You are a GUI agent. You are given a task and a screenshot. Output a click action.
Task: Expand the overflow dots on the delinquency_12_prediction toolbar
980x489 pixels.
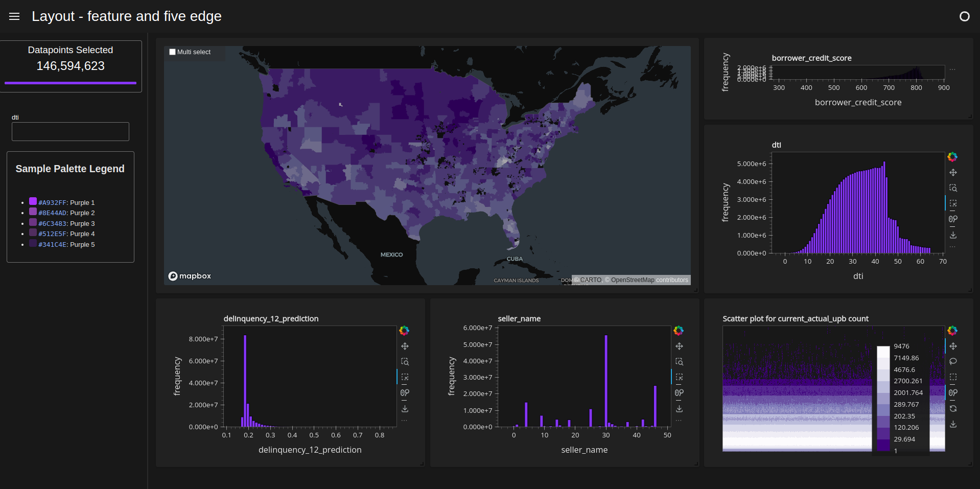[404, 421]
